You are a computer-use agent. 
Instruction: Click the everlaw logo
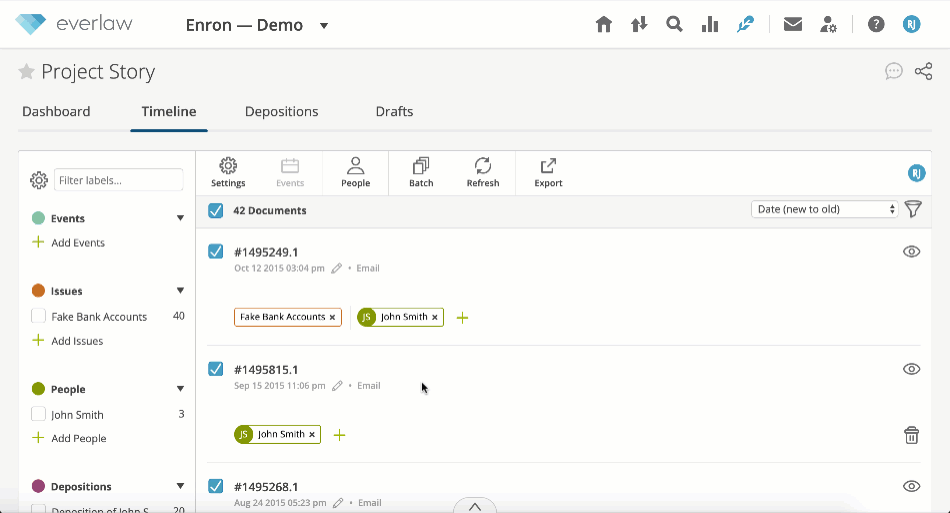coord(73,24)
